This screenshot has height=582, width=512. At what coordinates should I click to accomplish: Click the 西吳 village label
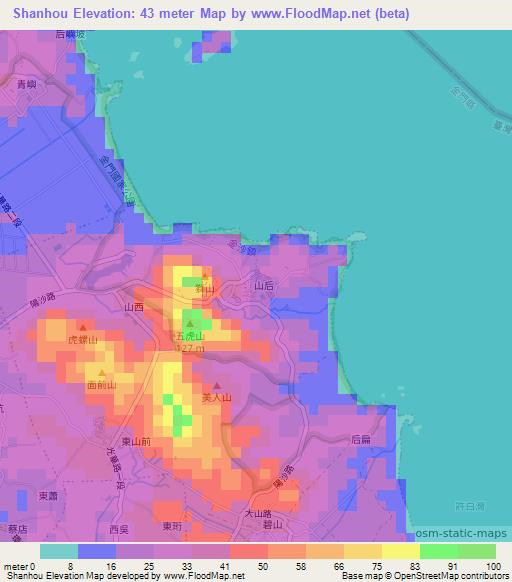(119, 530)
